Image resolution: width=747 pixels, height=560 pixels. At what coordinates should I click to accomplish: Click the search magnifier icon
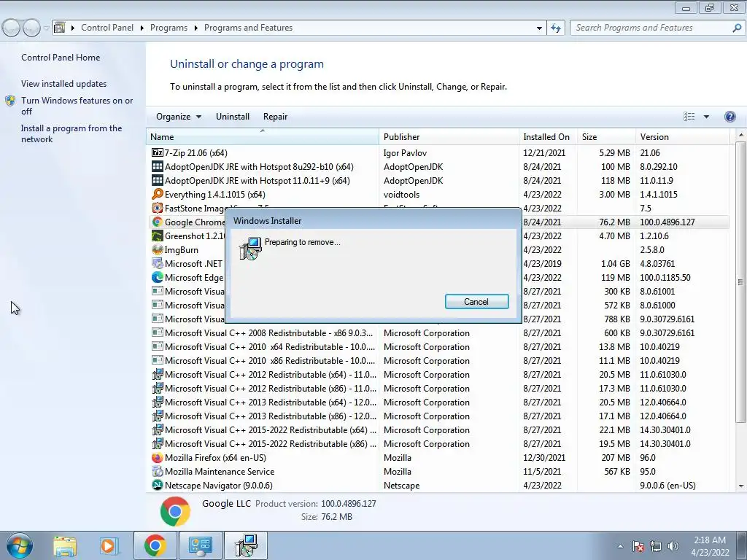click(x=736, y=28)
